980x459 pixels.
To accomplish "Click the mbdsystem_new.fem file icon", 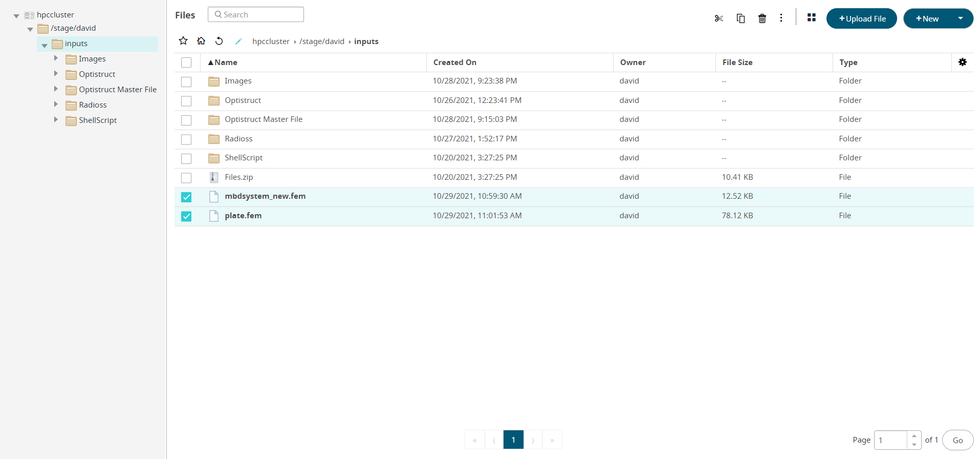I will pyautogui.click(x=214, y=197).
